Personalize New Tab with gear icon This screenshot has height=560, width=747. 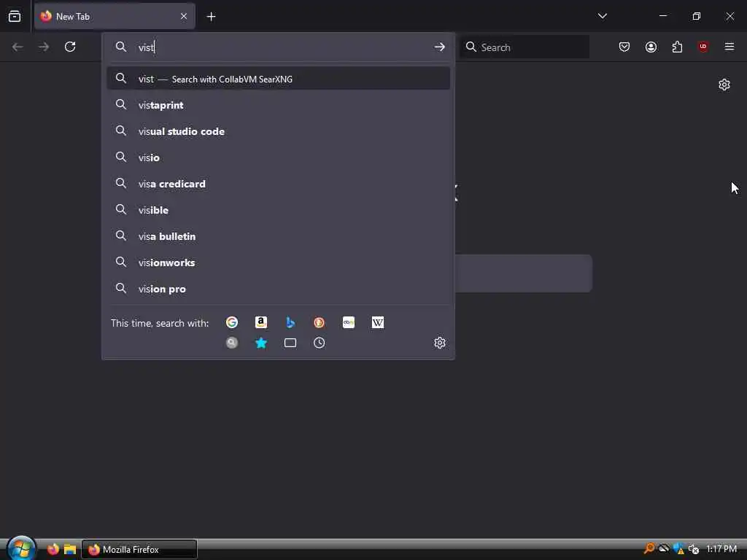(724, 85)
